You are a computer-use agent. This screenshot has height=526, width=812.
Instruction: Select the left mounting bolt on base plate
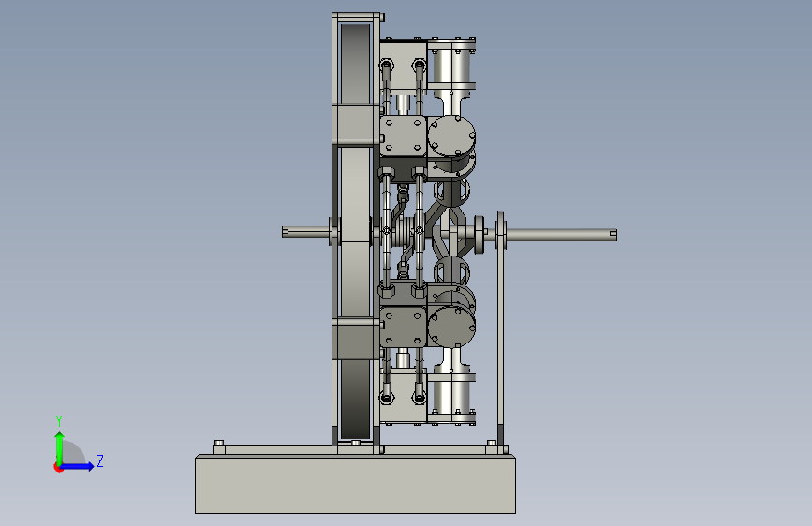click(219, 446)
